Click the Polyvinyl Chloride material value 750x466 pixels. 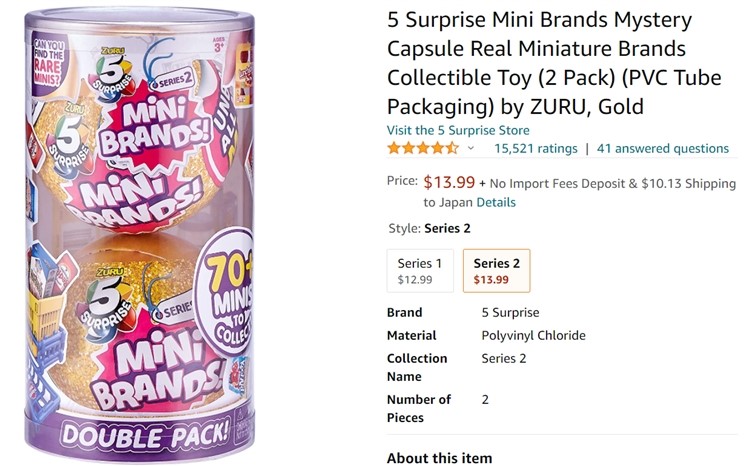533,335
